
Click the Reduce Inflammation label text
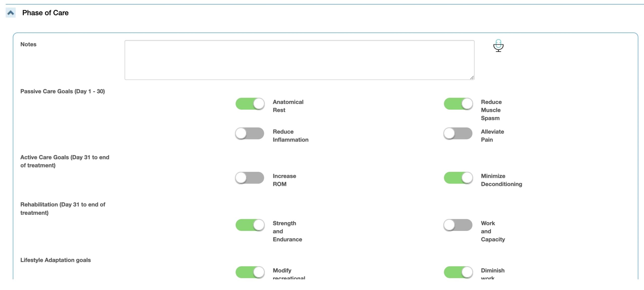[x=291, y=136]
